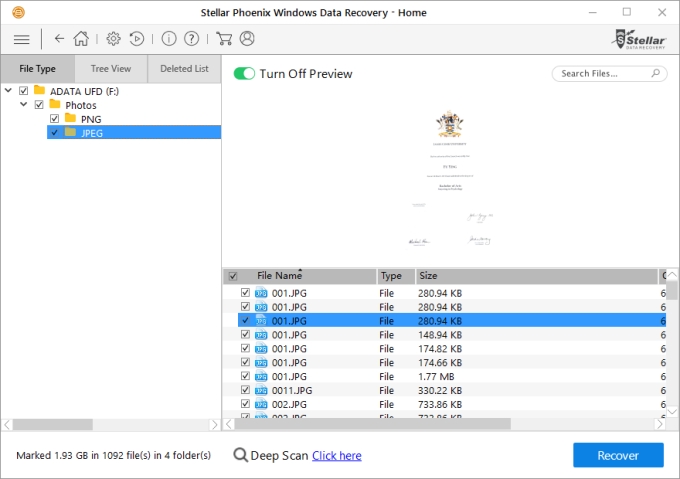Click the 'Marked 1.93 GB' status text
Image resolution: width=680 pixels, height=479 pixels.
(113, 456)
